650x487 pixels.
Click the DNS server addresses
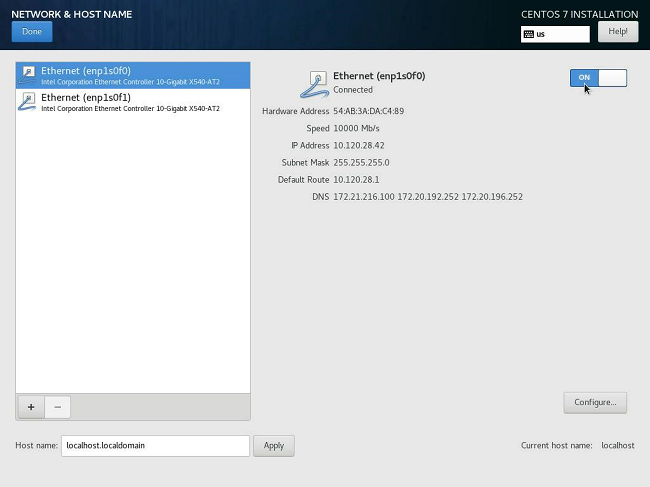coord(427,197)
